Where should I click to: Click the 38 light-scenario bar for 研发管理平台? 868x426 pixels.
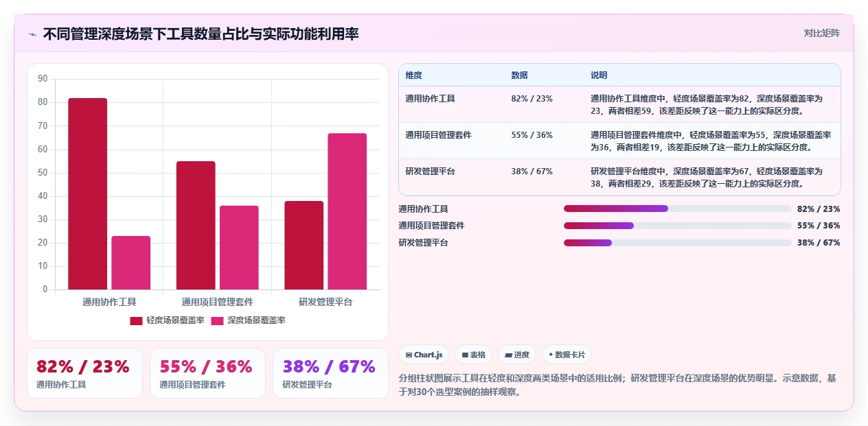(304, 245)
